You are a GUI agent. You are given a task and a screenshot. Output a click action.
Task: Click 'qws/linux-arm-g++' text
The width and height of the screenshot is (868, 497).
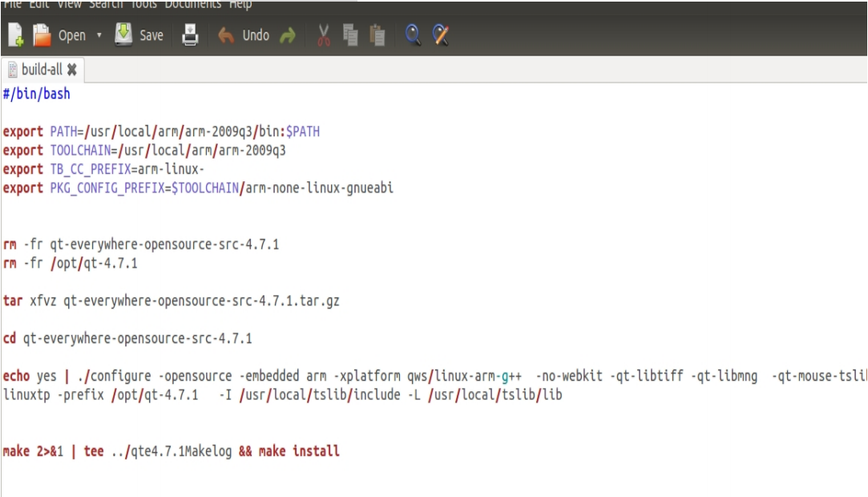[x=464, y=376]
